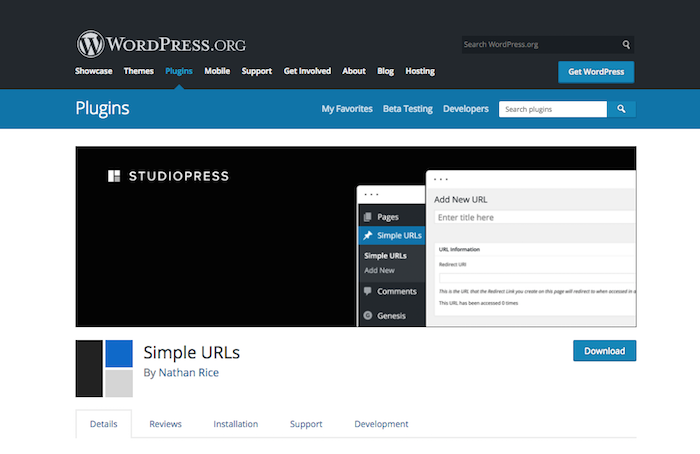
Task: Open the Themes menu item
Action: 138,71
